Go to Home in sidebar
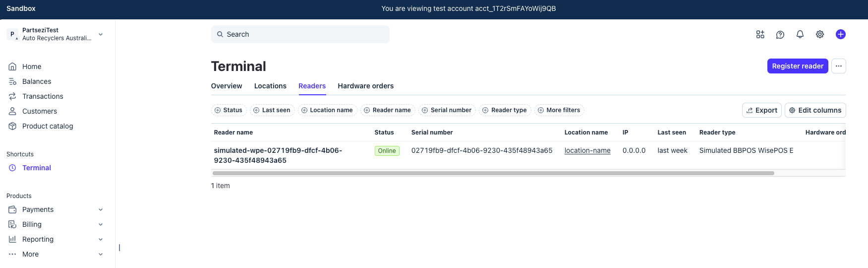The image size is (868, 268). click(32, 67)
